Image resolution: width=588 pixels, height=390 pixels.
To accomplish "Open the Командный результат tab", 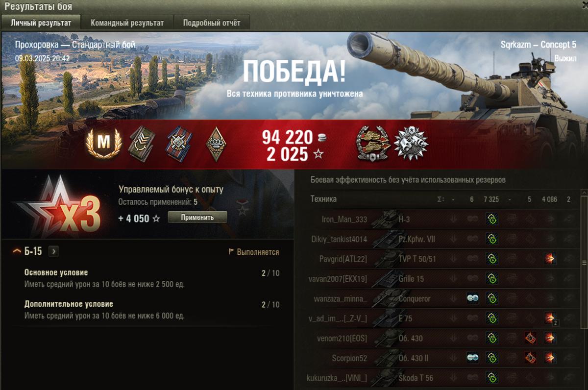I will (x=125, y=23).
